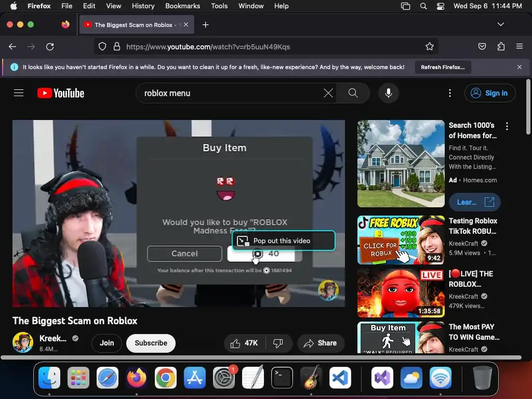Image resolution: width=532 pixels, height=399 pixels.
Task: Open Terminal from the Dock
Action: [x=282, y=378]
